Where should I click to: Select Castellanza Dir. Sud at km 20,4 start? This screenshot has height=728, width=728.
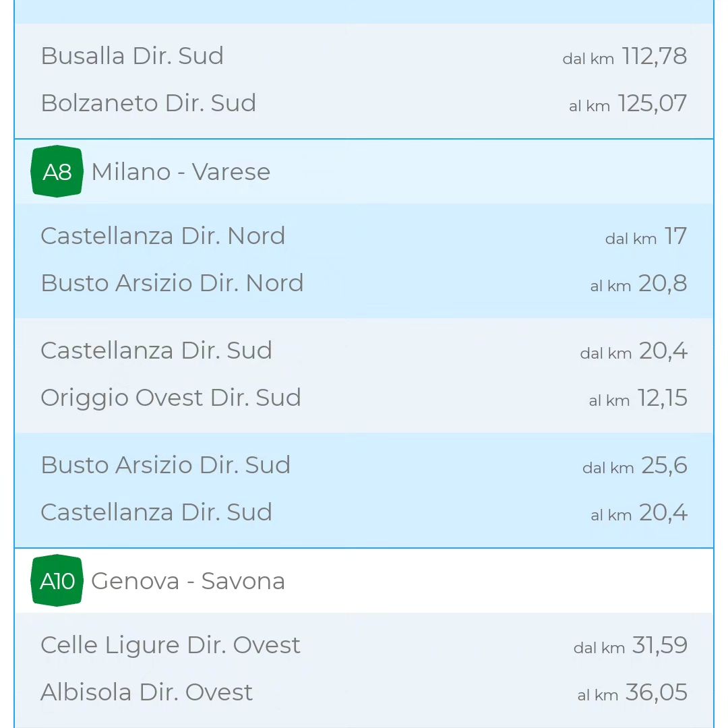(x=156, y=351)
